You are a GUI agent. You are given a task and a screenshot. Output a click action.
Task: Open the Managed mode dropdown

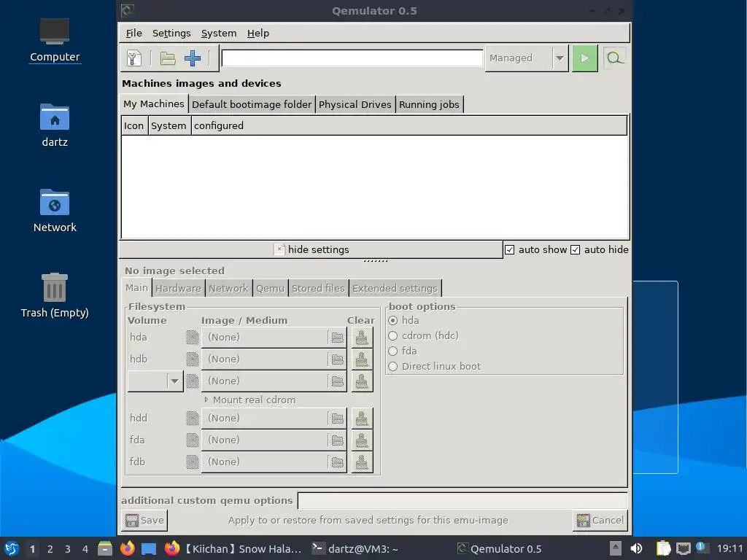(x=527, y=58)
